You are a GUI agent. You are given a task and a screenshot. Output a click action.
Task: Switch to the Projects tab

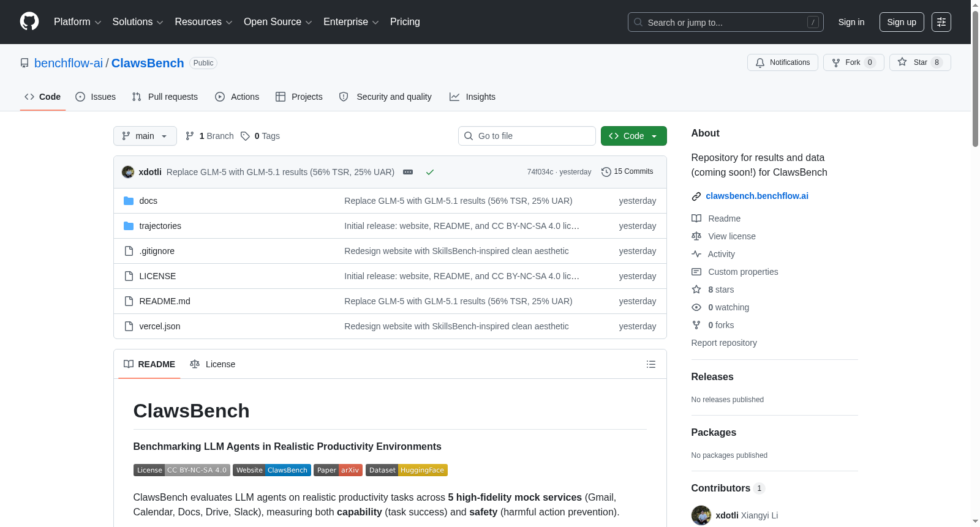[299, 97]
